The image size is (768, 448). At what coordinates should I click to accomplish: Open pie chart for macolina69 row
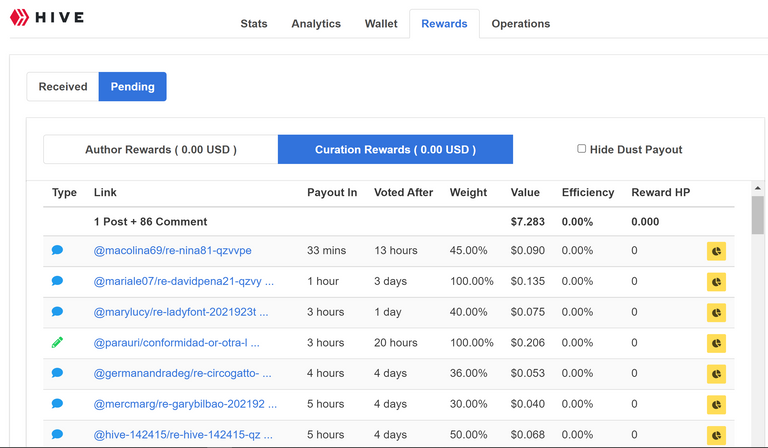click(716, 251)
